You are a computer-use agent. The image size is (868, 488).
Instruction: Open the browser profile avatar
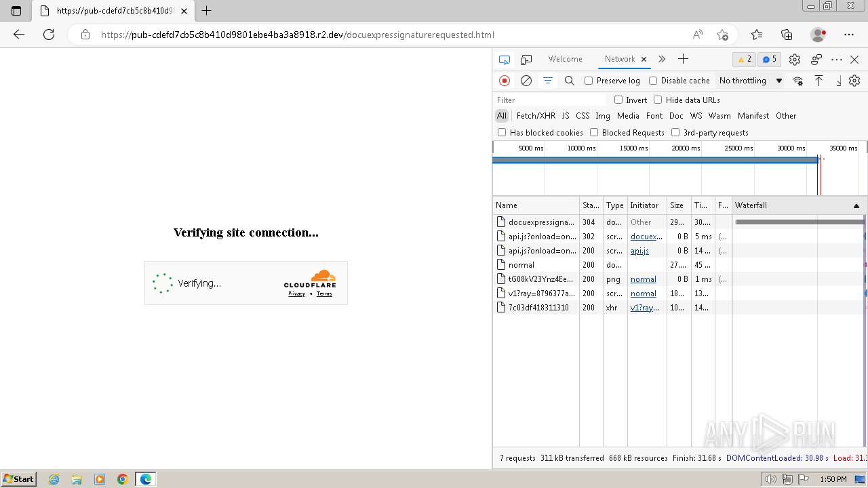[x=818, y=35]
